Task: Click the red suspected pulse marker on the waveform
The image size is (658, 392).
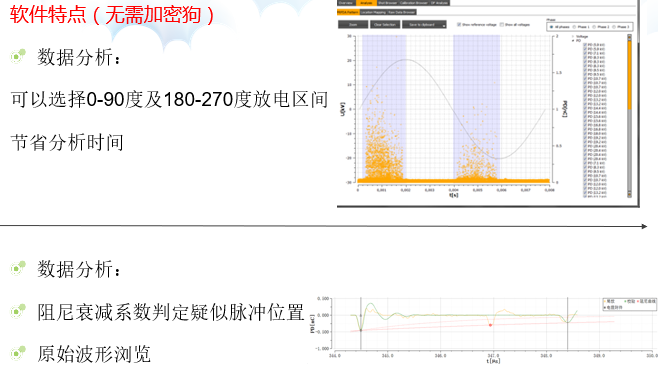Action: coord(490,325)
